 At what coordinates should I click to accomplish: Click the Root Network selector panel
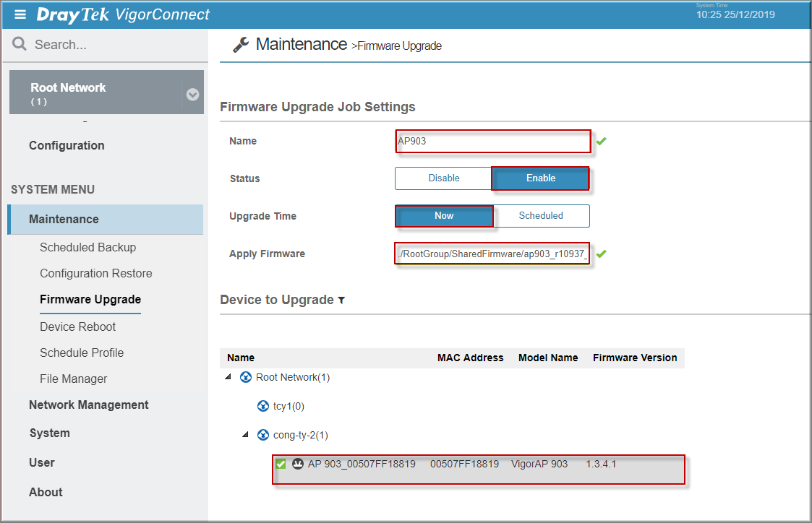coord(107,92)
